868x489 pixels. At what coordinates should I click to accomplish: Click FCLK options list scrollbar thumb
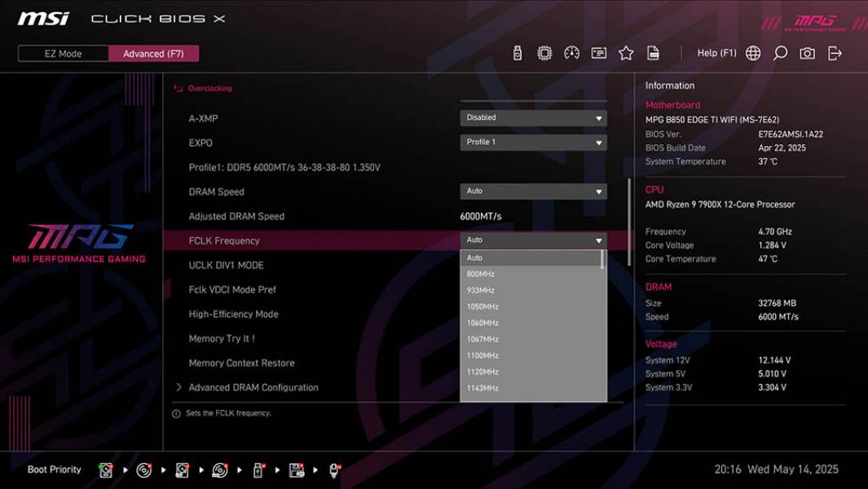pyautogui.click(x=603, y=259)
